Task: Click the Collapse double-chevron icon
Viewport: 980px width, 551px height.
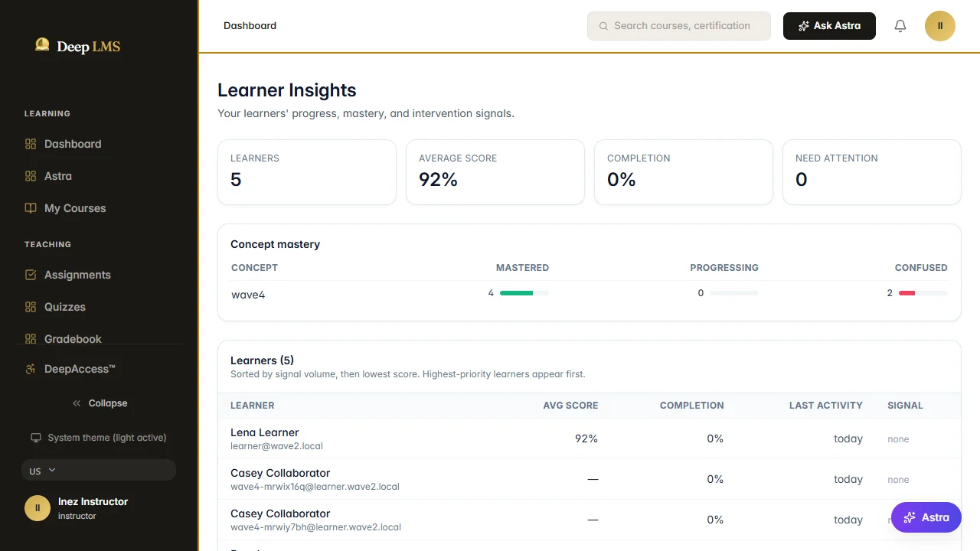Action: click(x=77, y=403)
